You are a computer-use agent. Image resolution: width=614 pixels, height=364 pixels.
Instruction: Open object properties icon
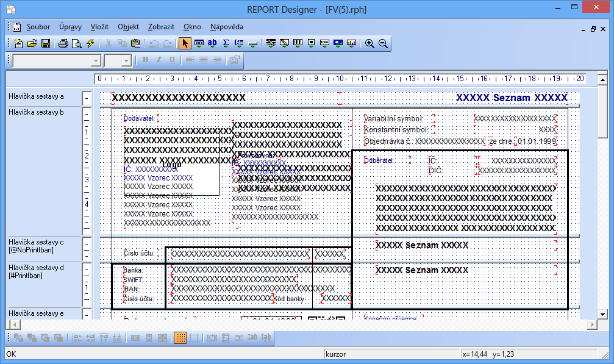235,60
